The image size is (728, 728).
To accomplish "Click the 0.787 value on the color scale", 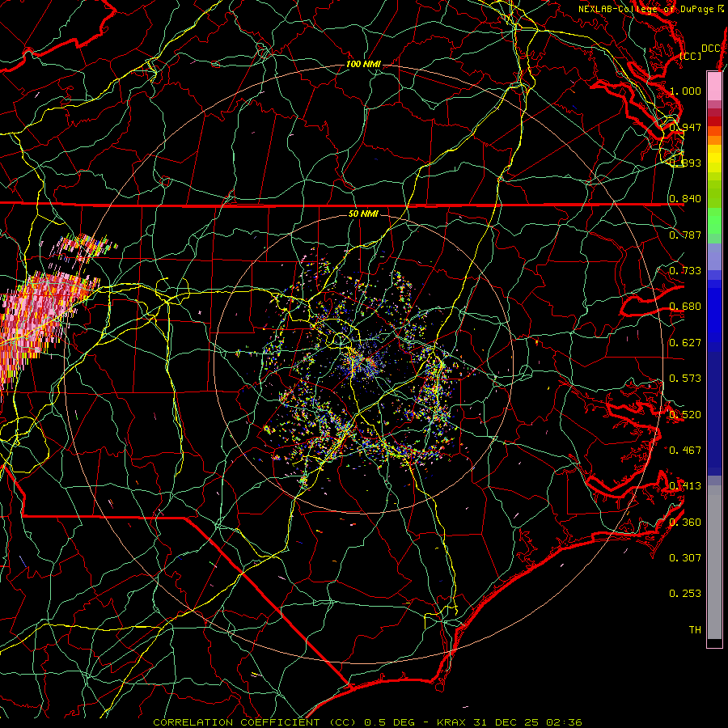I will point(685,235).
